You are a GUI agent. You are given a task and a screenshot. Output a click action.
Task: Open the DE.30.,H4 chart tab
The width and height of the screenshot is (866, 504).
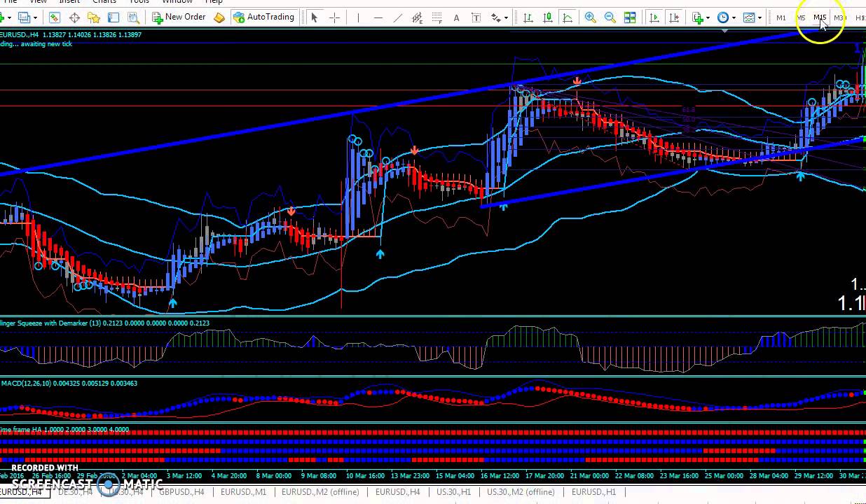point(75,492)
